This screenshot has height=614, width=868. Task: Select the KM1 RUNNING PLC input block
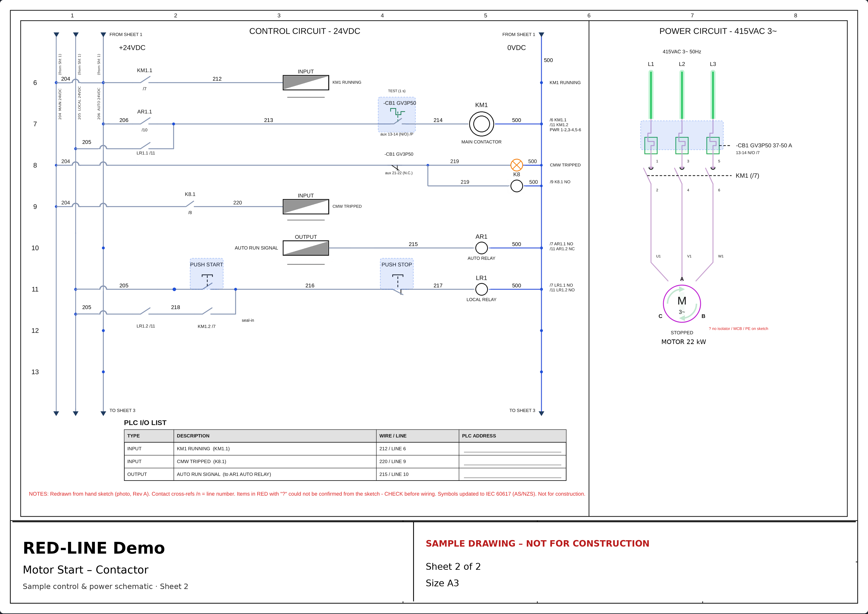tap(306, 83)
